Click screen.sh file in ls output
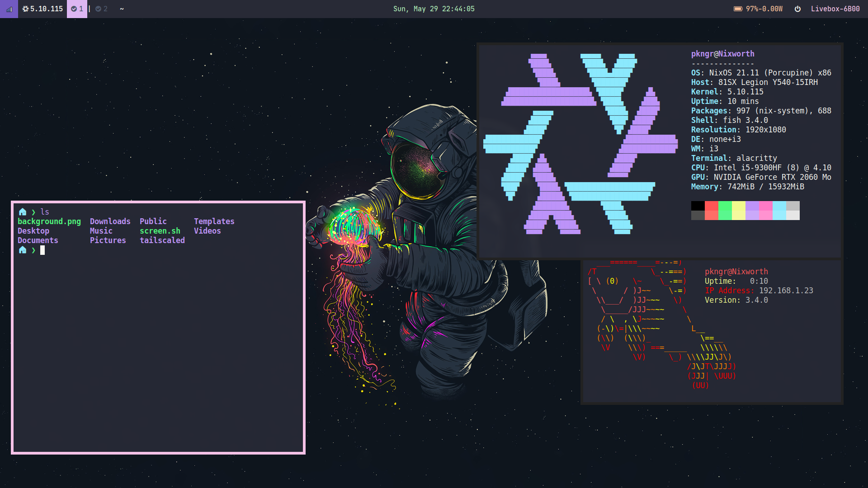 tap(160, 231)
